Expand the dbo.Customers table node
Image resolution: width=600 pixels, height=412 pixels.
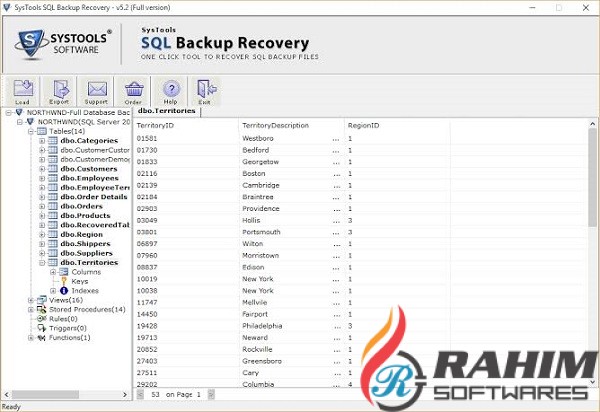tap(42, 169)
